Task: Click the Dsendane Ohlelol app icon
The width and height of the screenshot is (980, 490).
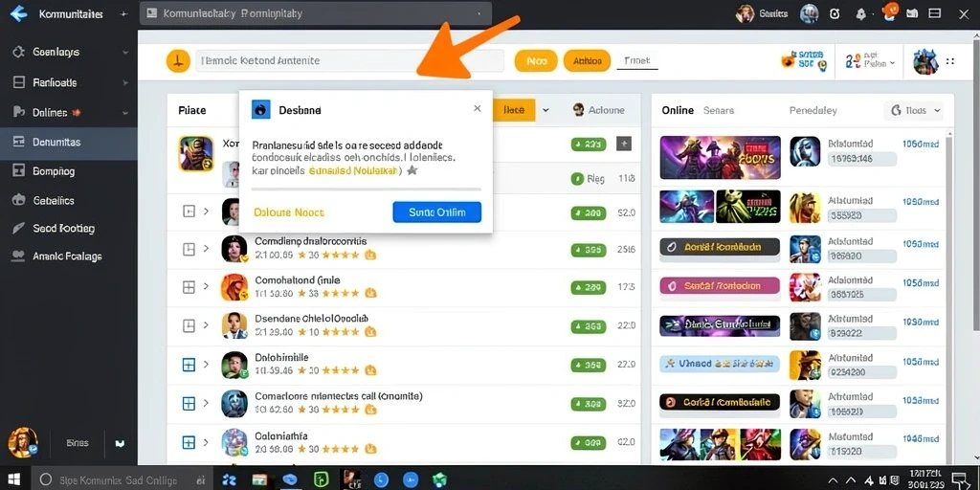Action: pyautogui.click(x=234, y=325)
